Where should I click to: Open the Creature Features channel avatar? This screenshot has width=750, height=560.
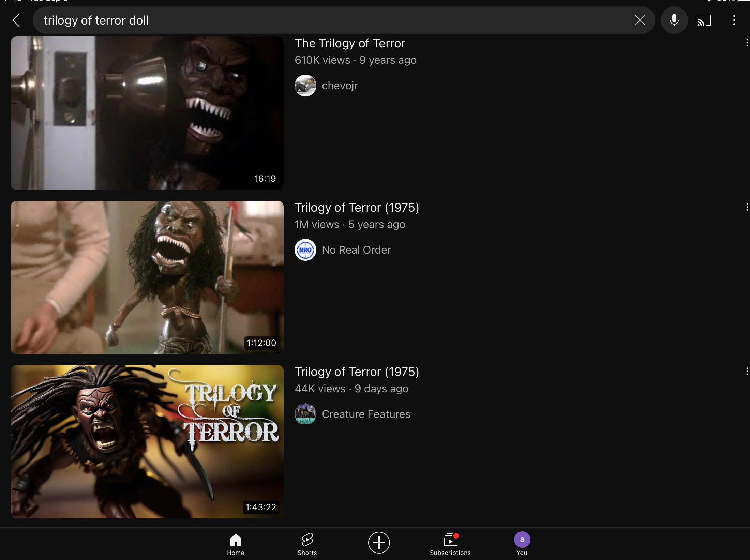(305, 414)
